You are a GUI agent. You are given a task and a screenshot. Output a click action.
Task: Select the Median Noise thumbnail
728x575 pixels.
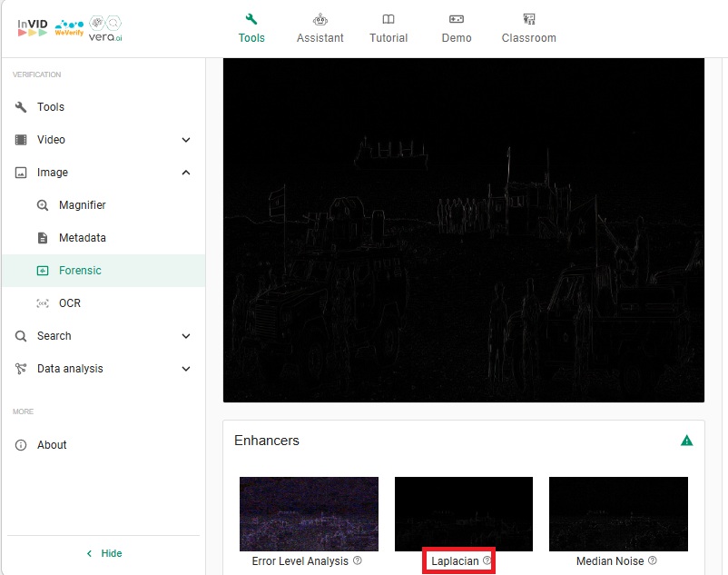coord(618,514)
